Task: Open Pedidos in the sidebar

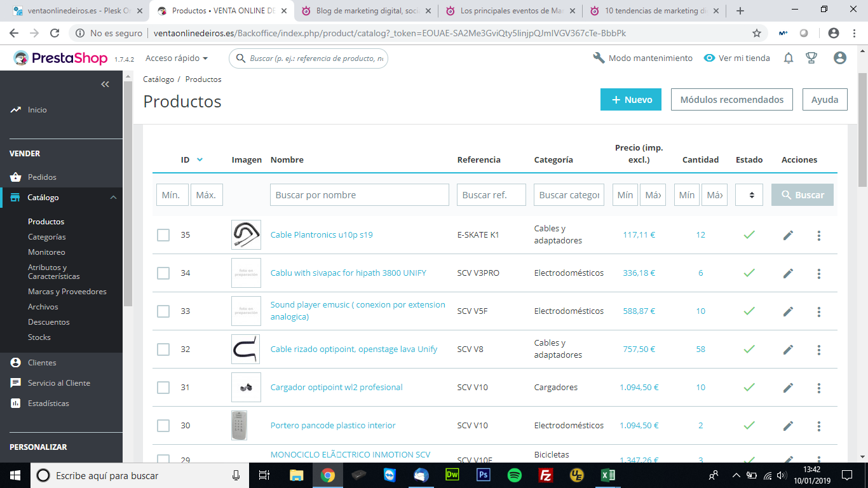Action: click(42, 177)
